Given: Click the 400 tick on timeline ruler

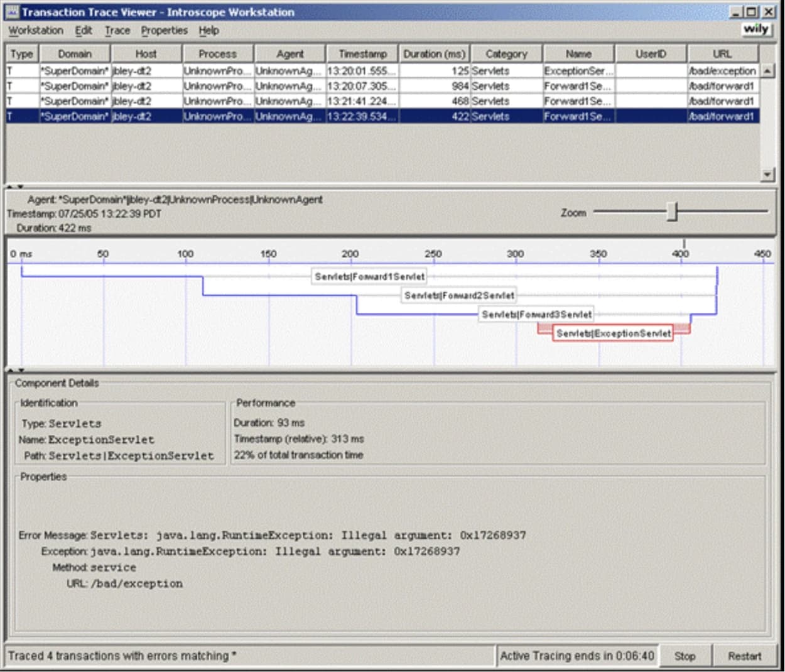Looking at the screenshot, I should pos(681,254).
